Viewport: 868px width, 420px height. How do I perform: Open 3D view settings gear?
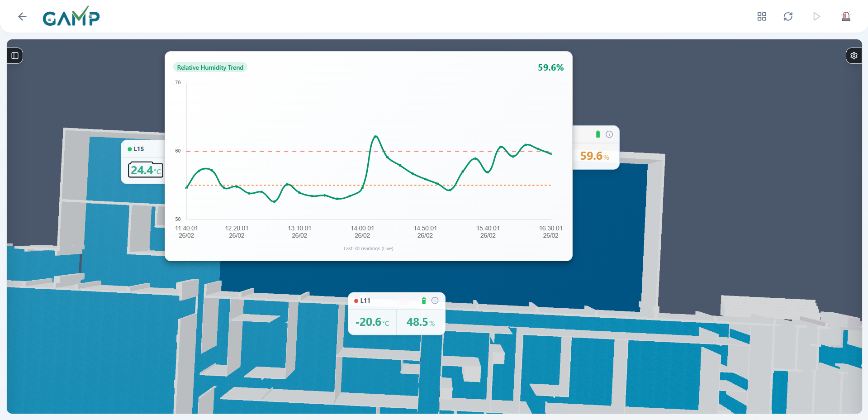pyautogui.click(x=854, y=56)
